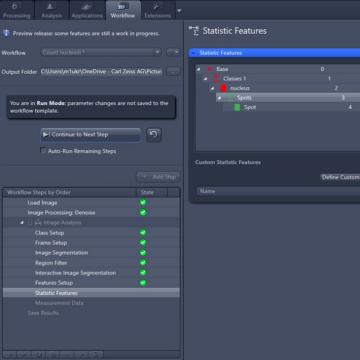360x360 pixels.
Task: Select the Workflow tab
Action: click(123, 10)
